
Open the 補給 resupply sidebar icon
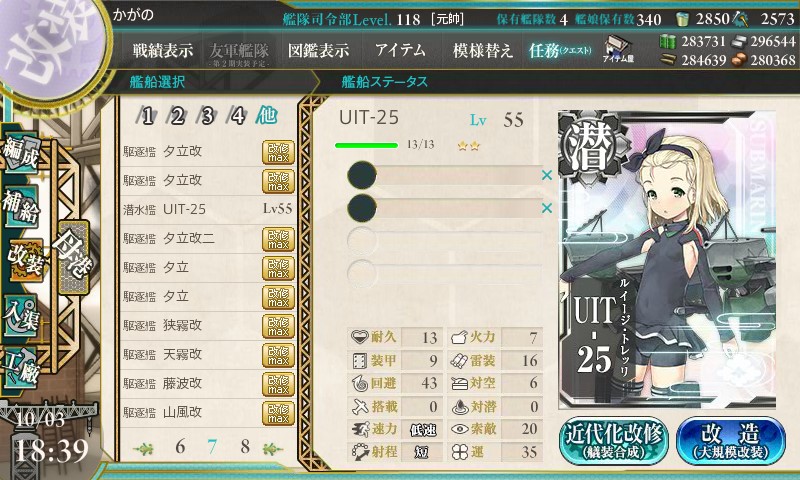click(x=21, y=205)
